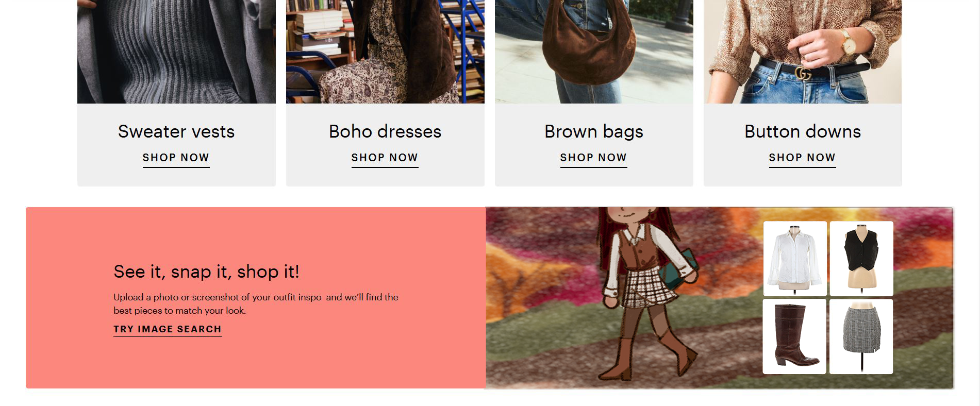Click the black vest product thumbnail

tap(861, 259)
